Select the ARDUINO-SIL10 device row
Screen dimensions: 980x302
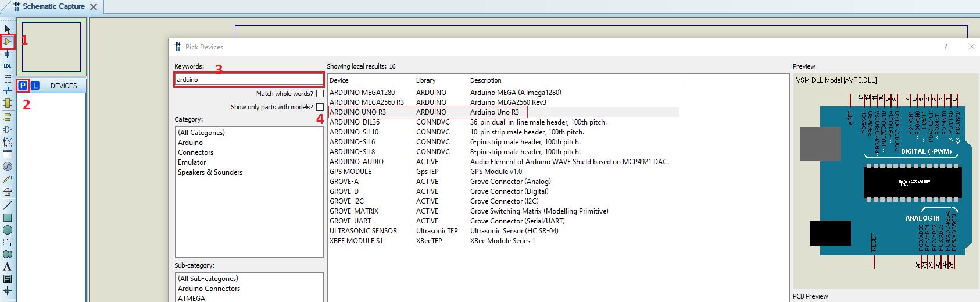(503, 132)
